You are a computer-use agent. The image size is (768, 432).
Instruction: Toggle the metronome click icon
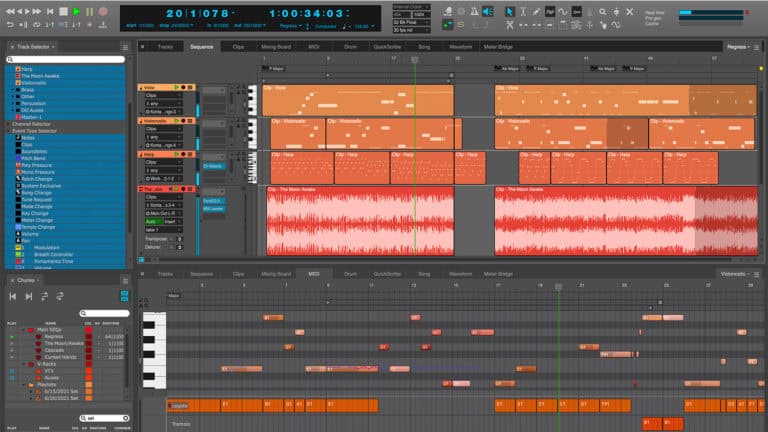tap(474, 11)
